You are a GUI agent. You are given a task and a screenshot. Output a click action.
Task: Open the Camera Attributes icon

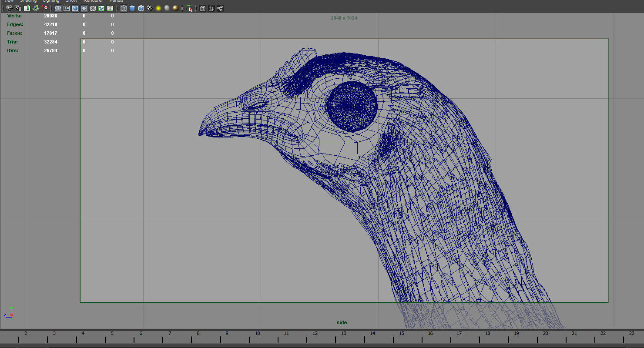tap(18, 8)
